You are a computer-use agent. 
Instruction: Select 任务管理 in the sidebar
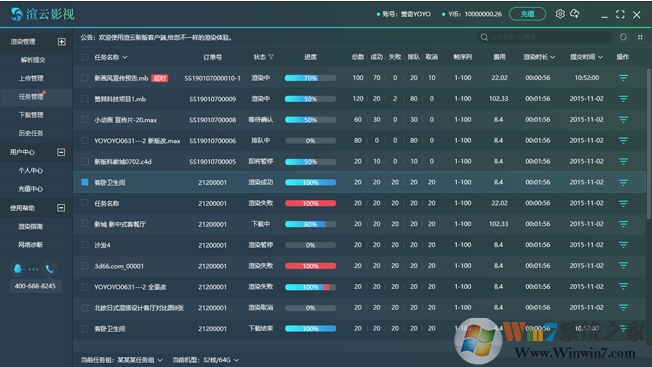tap(31, 96)
